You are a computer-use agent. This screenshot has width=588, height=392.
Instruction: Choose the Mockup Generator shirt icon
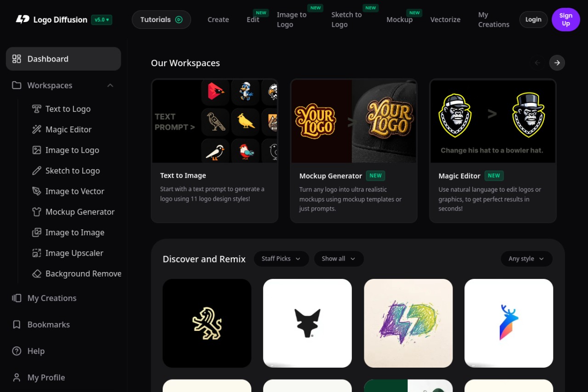coord(36,212)
